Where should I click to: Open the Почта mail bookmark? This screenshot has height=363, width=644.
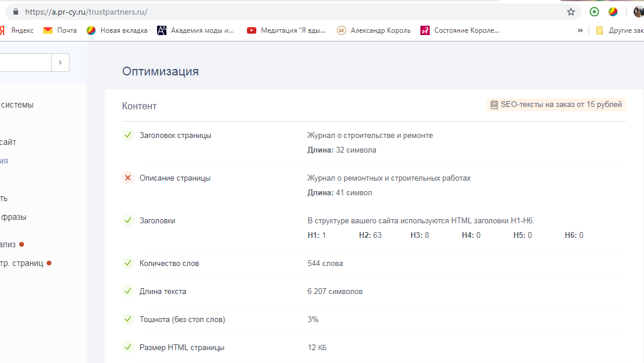pyautogui.click(x=60, y=30)
